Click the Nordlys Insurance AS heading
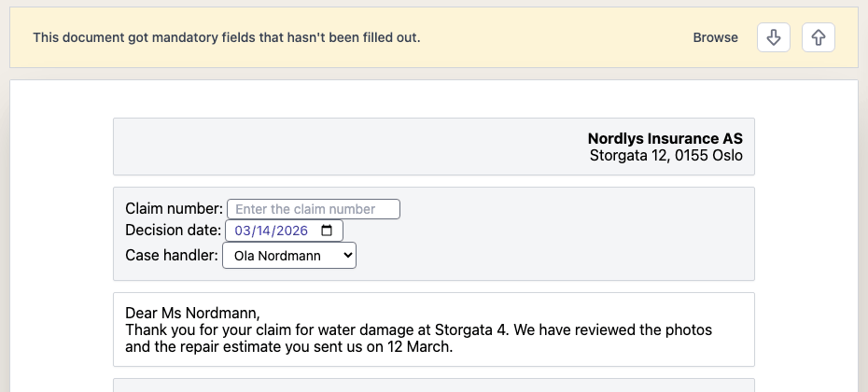This screenshot has width=868, height=392. (x=665, y=138)
